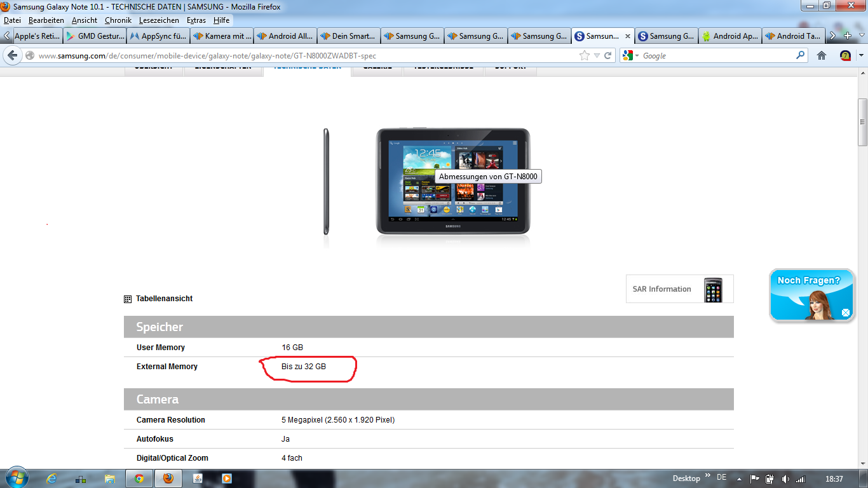Focus the samsung.com address bar
This screenshot has height=488, width=868.
(x=307, y=56)
